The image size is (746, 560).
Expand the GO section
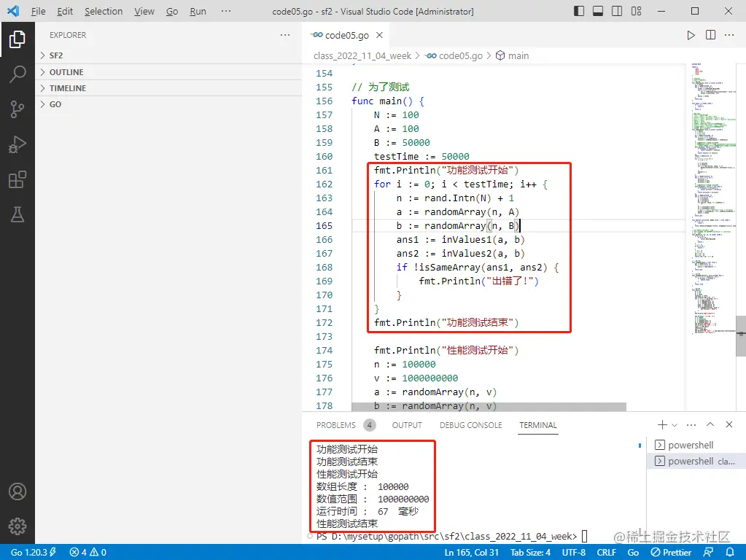[x=169, y=104]
